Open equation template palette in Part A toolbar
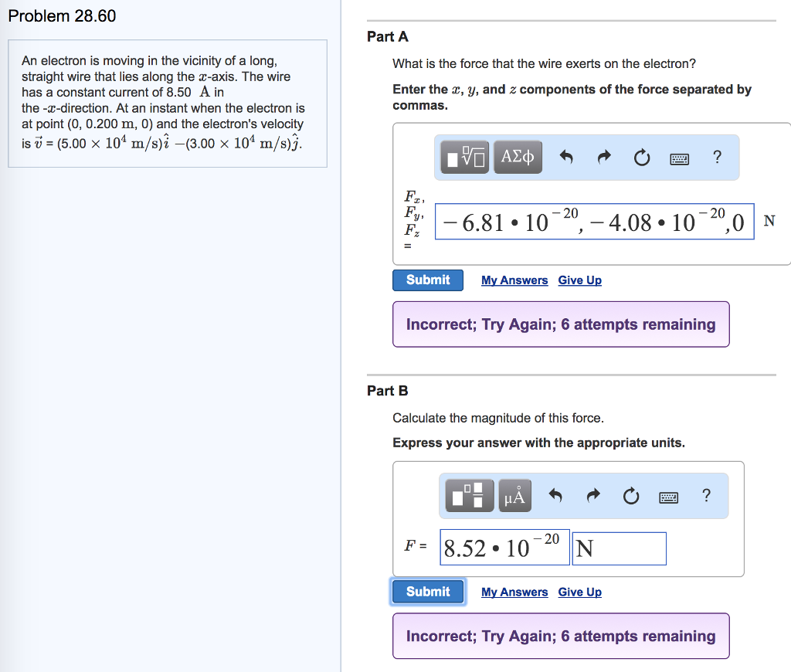This screenshot has height=672, width=791. click(463, 157)
